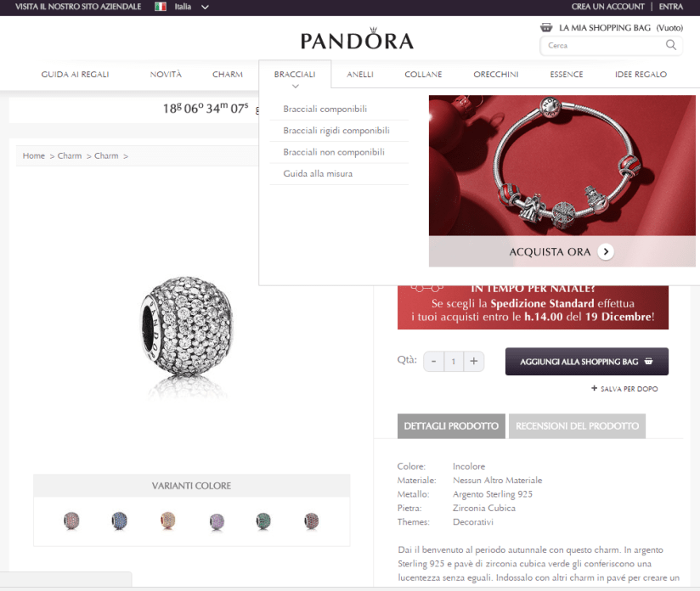Select the blue charm color variant
This screenshot has width=700, height=591.
(x=119, y=521)
